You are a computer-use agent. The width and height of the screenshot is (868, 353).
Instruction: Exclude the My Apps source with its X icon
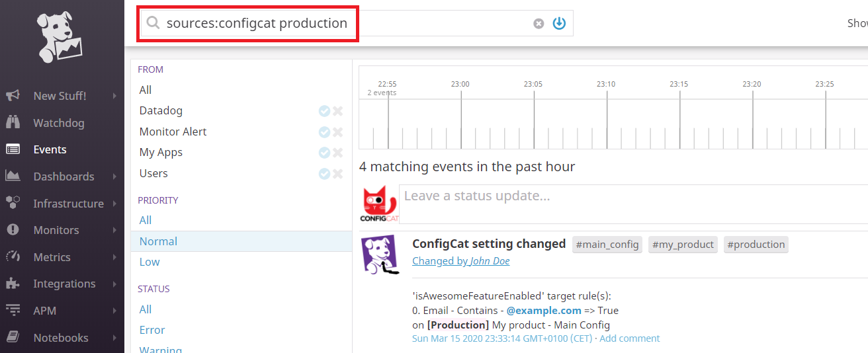pos(338,153)
